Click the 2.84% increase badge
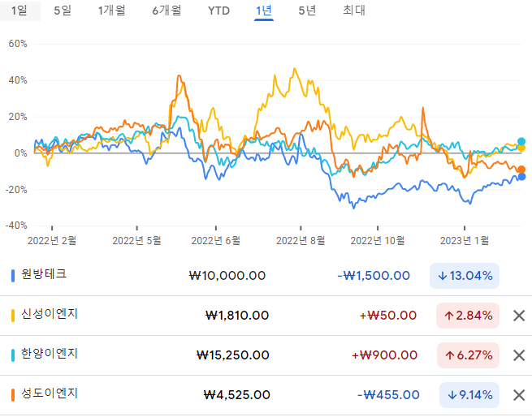Viewport: 532px width, 417px height. 468,316
